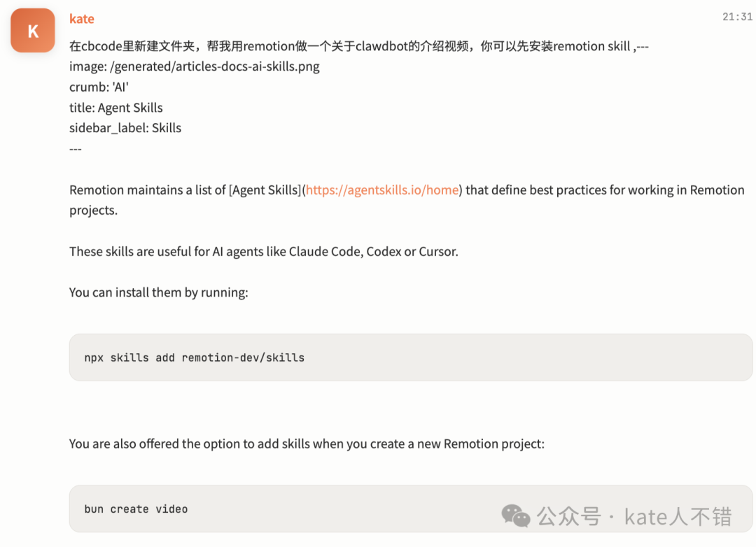This screenshot has width=756, height=547.
Task: Click the text Remotion maintains a list of
Action: coord(148,190)
